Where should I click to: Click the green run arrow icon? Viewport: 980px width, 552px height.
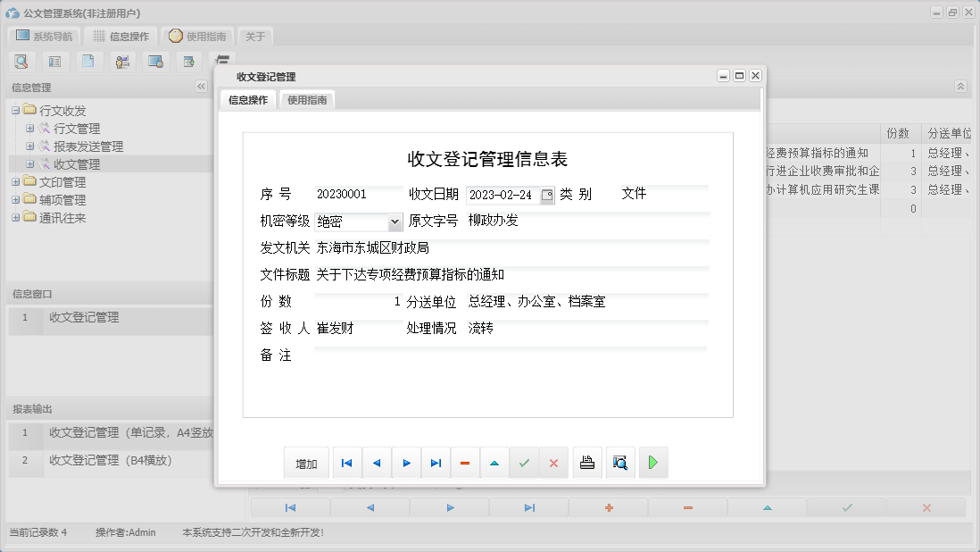pos(652,463)
